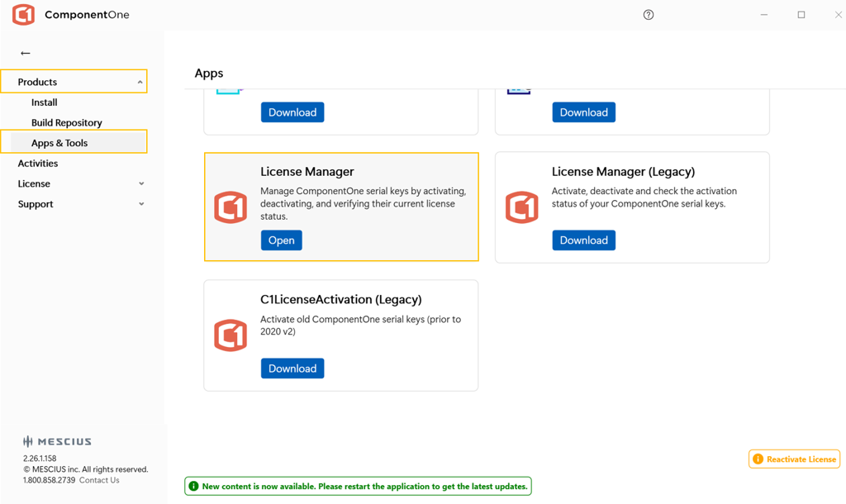Viewport: 846px width, 504px height.
Task: Go back using the left arrow
Action: (26, 53)
